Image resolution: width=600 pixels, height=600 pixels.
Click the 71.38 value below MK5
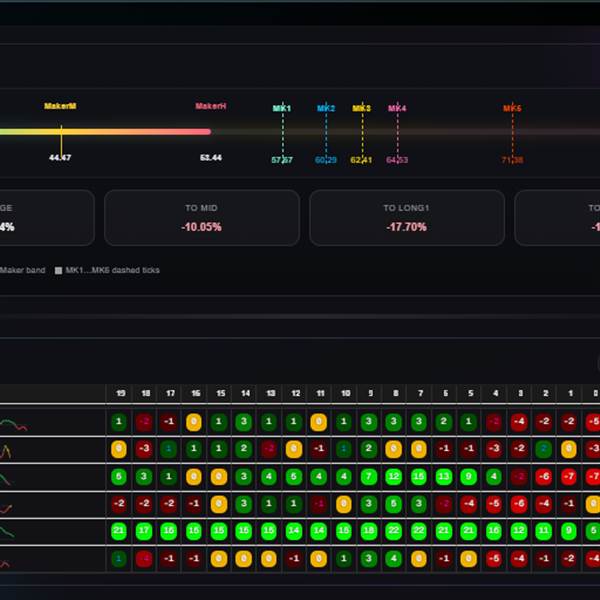(x=512, y=160)
